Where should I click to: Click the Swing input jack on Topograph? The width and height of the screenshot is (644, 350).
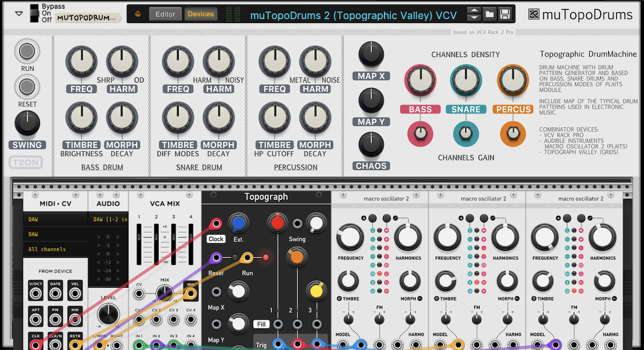298,223
